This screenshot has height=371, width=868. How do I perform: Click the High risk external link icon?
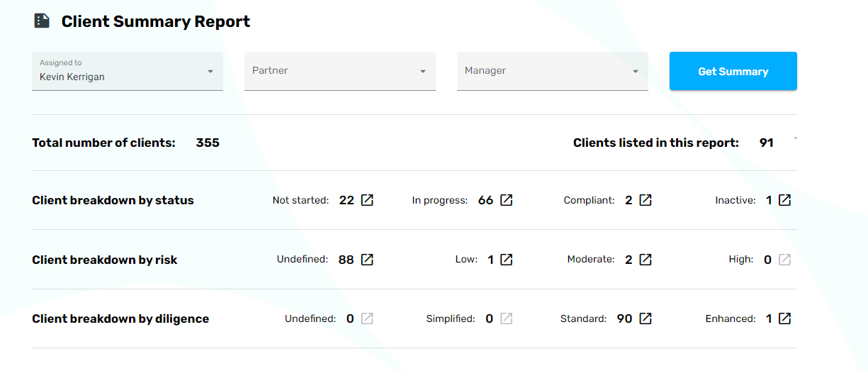coord(784,260)
